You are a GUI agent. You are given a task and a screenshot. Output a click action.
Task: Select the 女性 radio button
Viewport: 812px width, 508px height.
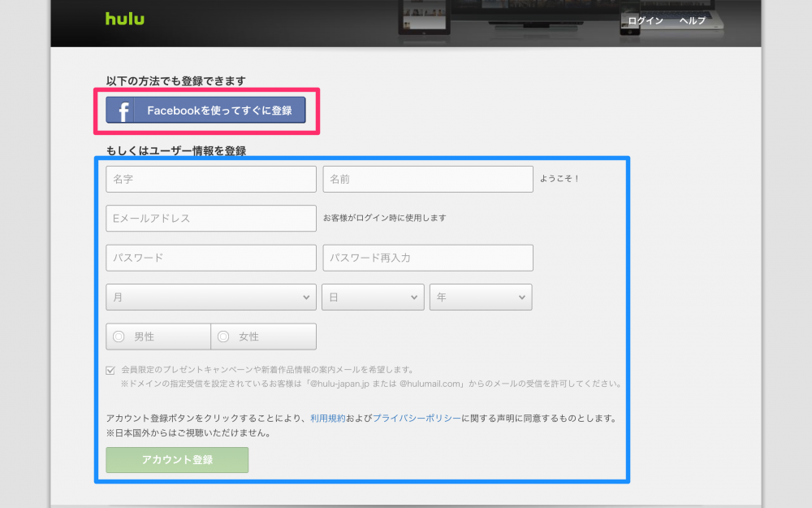click(223, 336)
